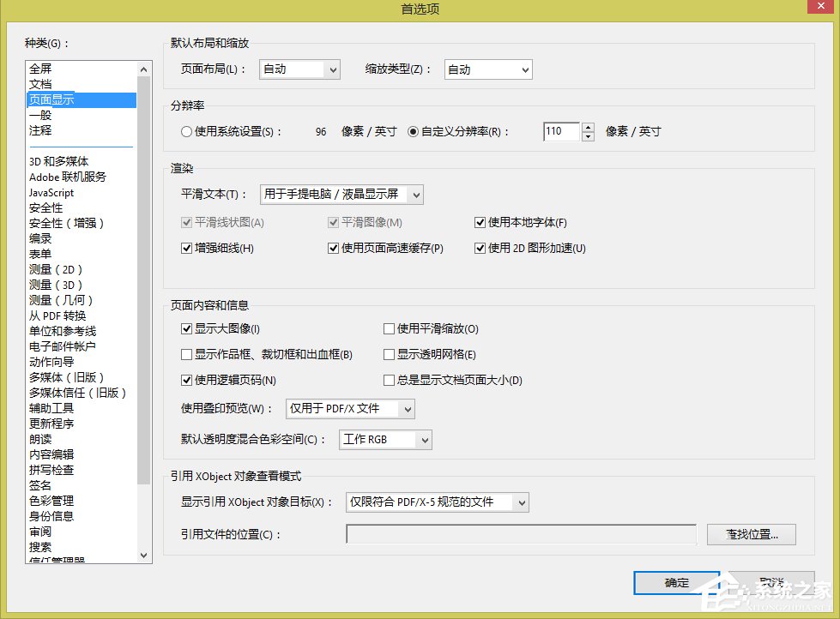Disable 使用本地字体 option
The height and width of the screenshot is (619, 840).
[x=480, y=222]
